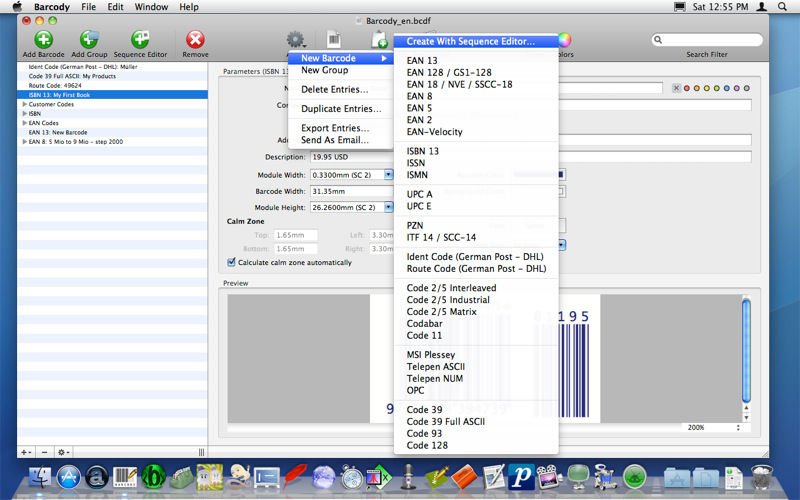The image size is (800, 500).
Task: Click the Preview vertical scrollbar thumb
Action: pos(746,351)
